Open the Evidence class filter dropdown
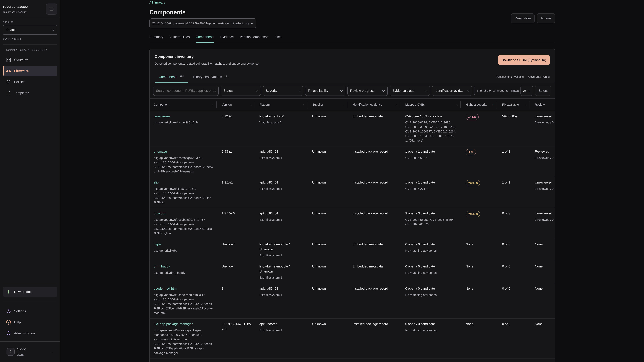 (x=410, y=91)
